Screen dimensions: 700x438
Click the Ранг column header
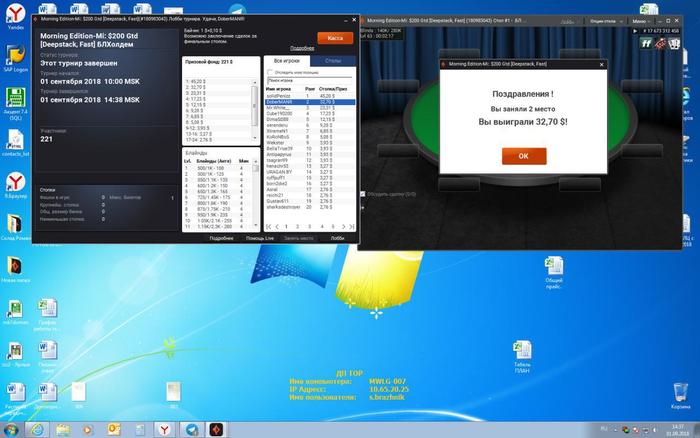[310, 89]
